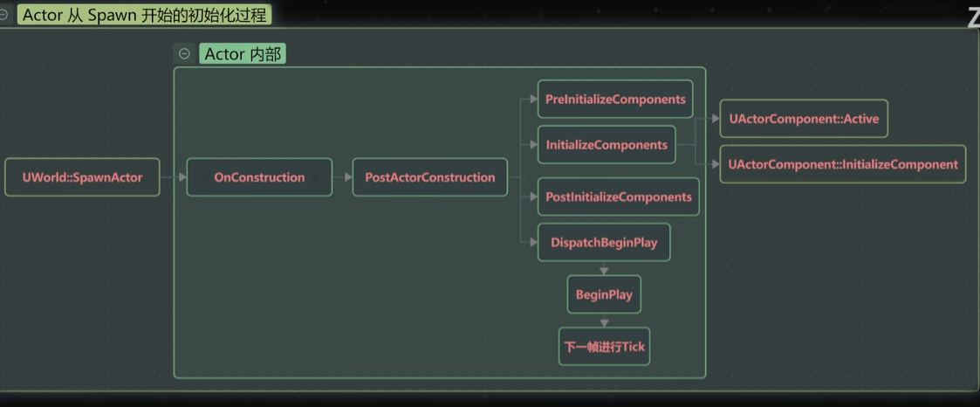Click the arrow from DispatchBeginPlay to BeginPlay

[604, 268]
